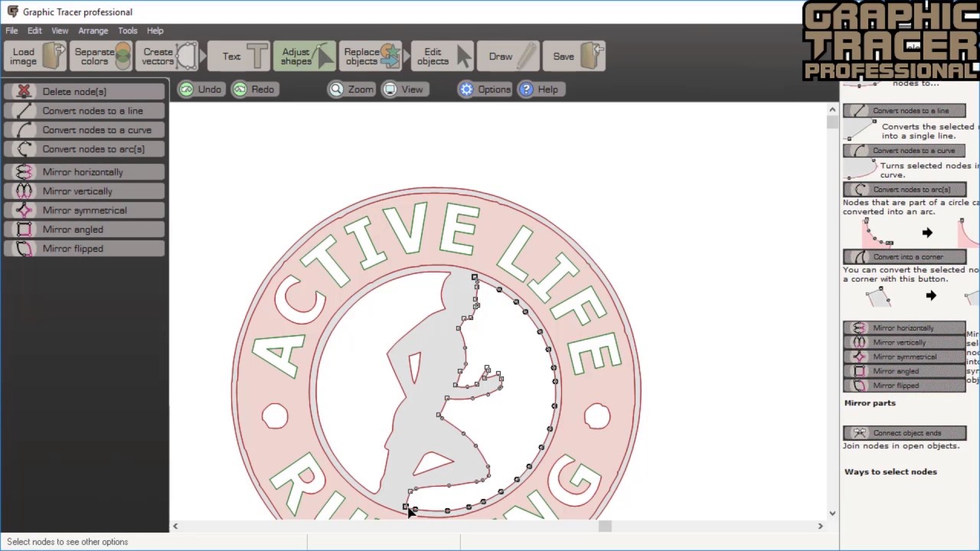Open the View dropdown on toolbar
Image resolution: width=980 pixels, height=551 pixels.
coord(403,89)
